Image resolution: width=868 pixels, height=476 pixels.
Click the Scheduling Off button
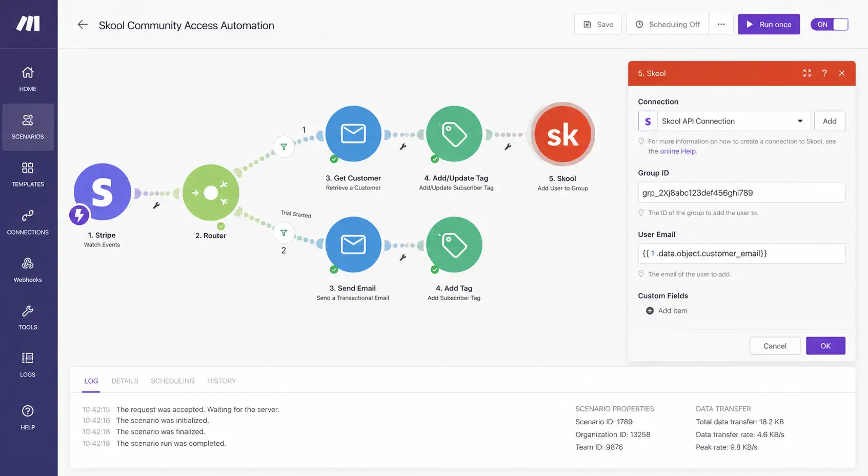pos(668,24)
